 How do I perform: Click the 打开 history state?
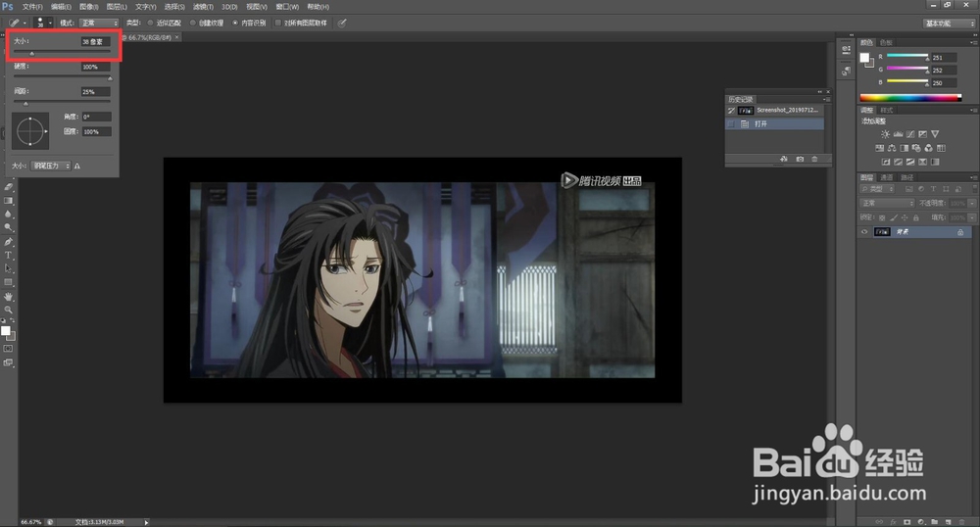pyautogui.click(x=775, y=124)
